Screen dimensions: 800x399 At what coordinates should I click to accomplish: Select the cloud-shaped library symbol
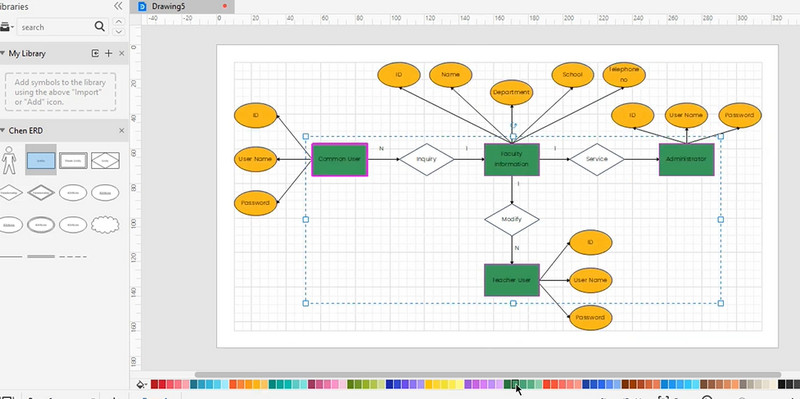[x=105, y=225]
